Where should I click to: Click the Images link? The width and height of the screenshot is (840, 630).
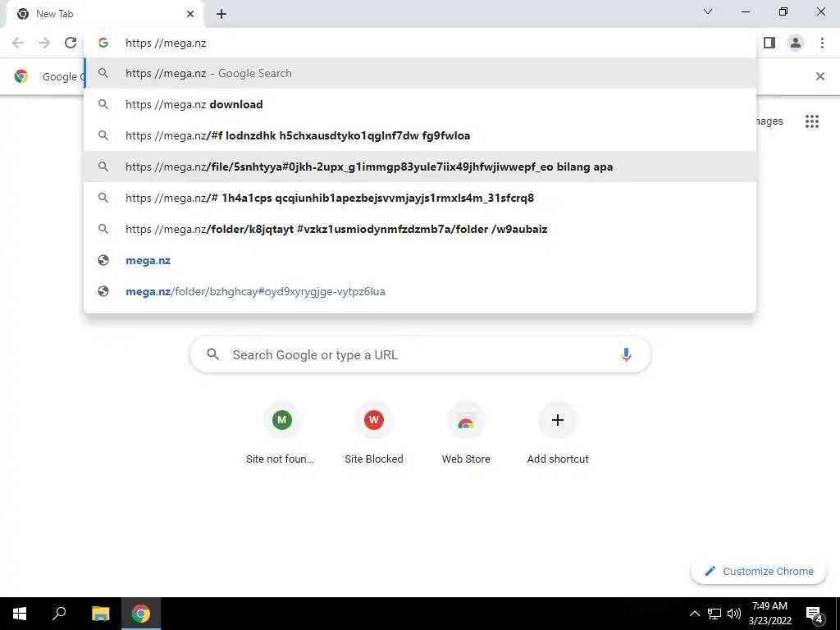[x=769, y=121]
